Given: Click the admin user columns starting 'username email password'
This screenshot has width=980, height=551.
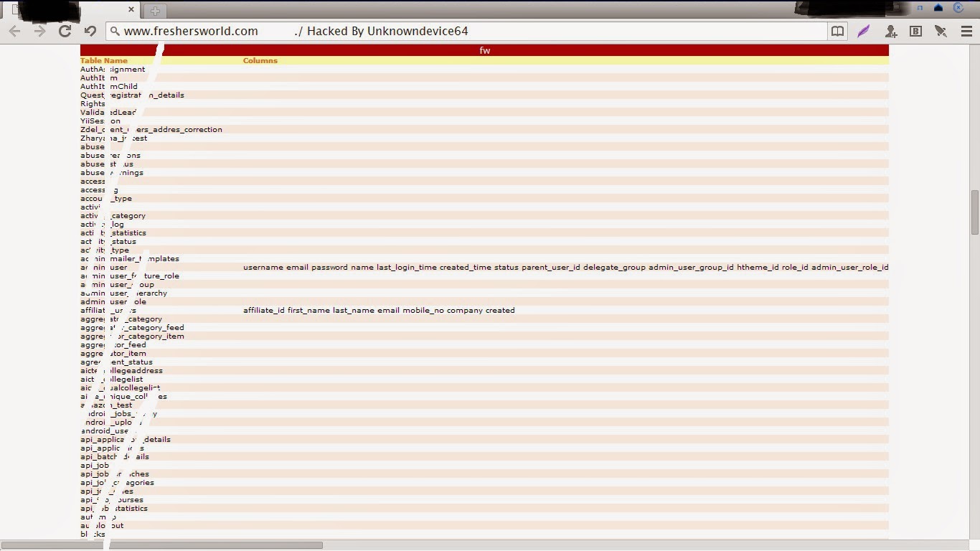Looking at the screenshot, I should point(565,268).
